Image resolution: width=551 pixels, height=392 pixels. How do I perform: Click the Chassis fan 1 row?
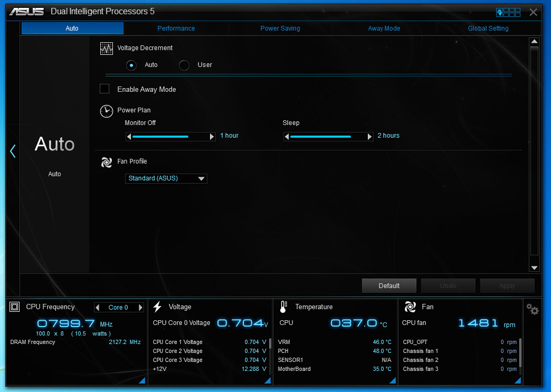460,351
